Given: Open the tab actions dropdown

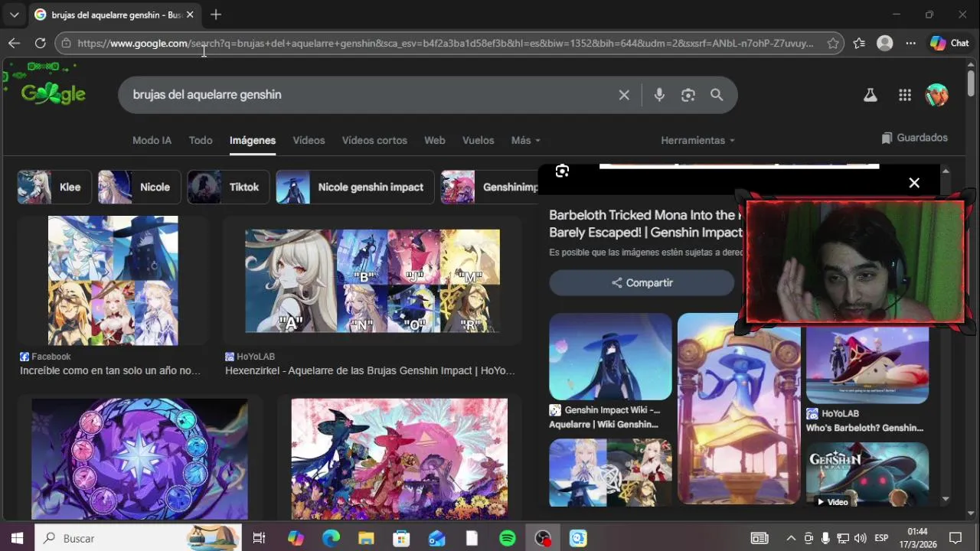Looking at the screenshot, I should (x=14, y=15).
